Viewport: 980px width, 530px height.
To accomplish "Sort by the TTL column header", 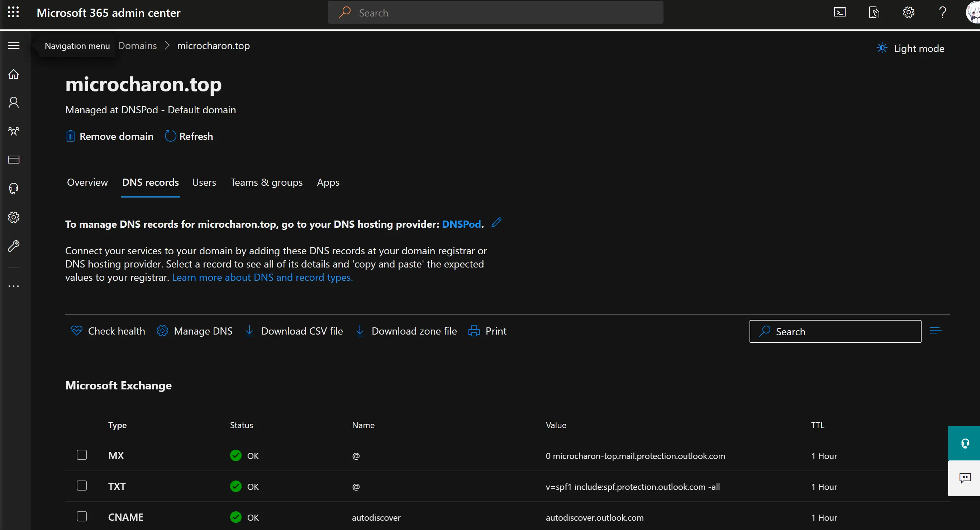I will (x=818, y=425).
